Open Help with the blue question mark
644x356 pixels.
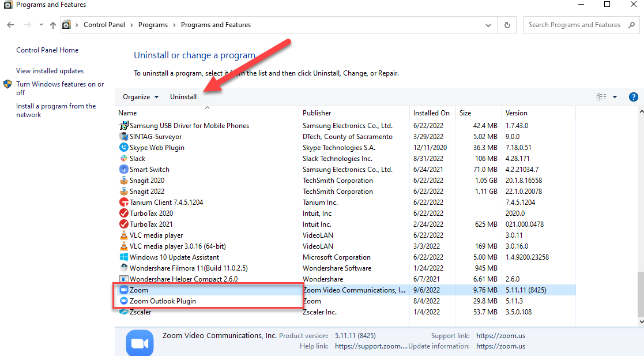pyautogui.click(x=633, y=97)
